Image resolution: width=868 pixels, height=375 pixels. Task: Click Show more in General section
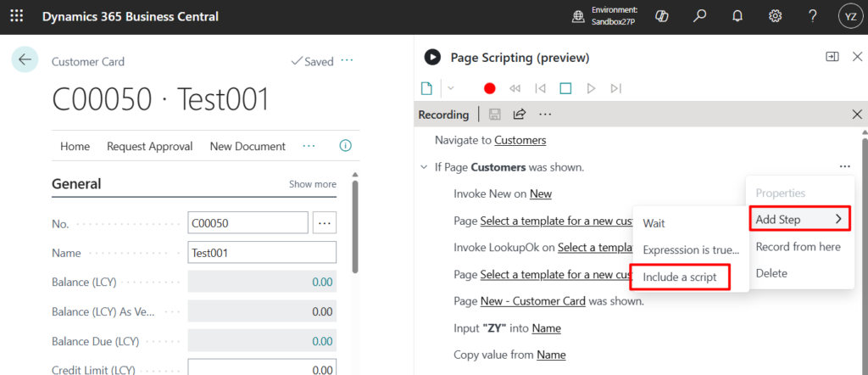click(312, 184)
